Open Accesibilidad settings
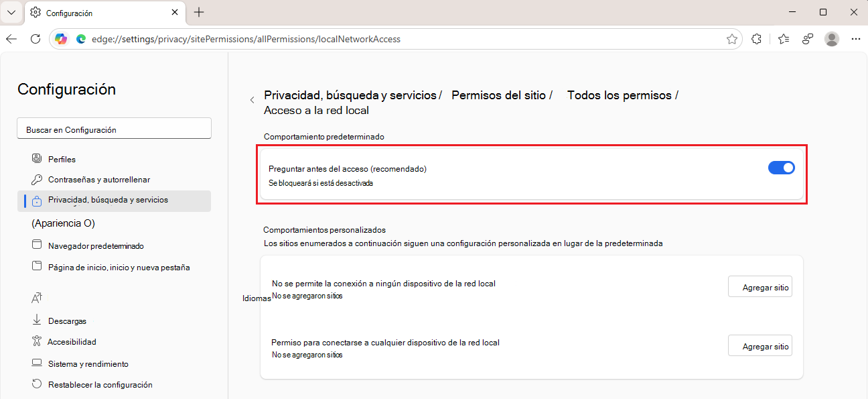This screenshot has width=868, height=399. pyautogui.click(x=114, y=342)
